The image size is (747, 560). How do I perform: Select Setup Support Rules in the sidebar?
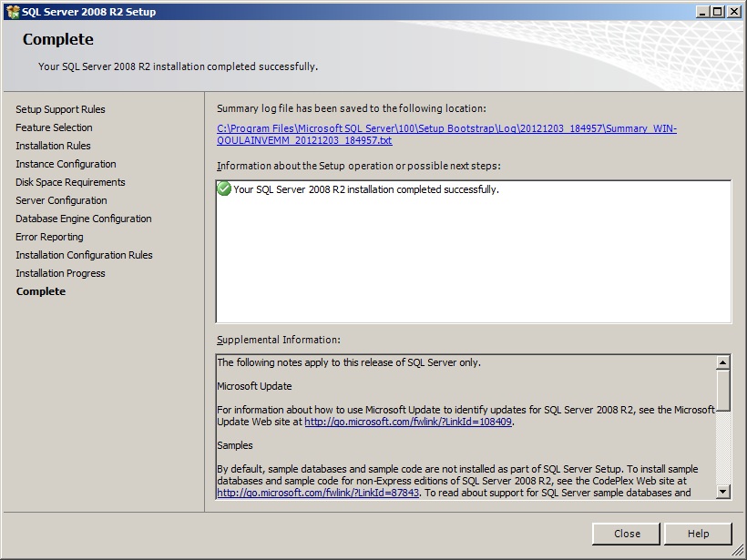click(60, 109)
